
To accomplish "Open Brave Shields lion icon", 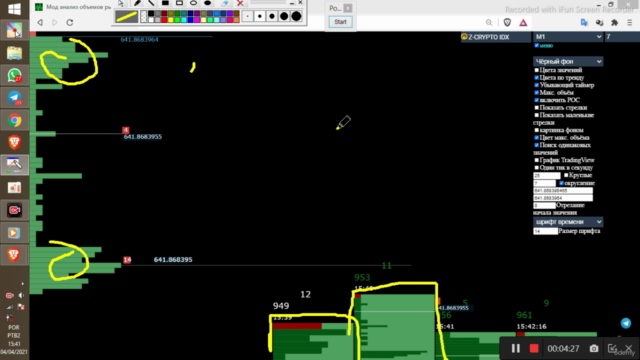I will point(507,23).
